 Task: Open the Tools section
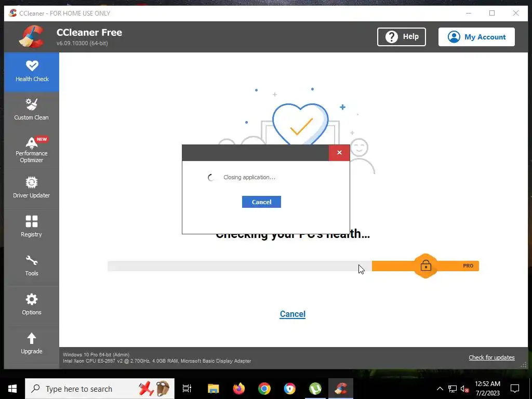pyautogui.click(x=32, y=267)
